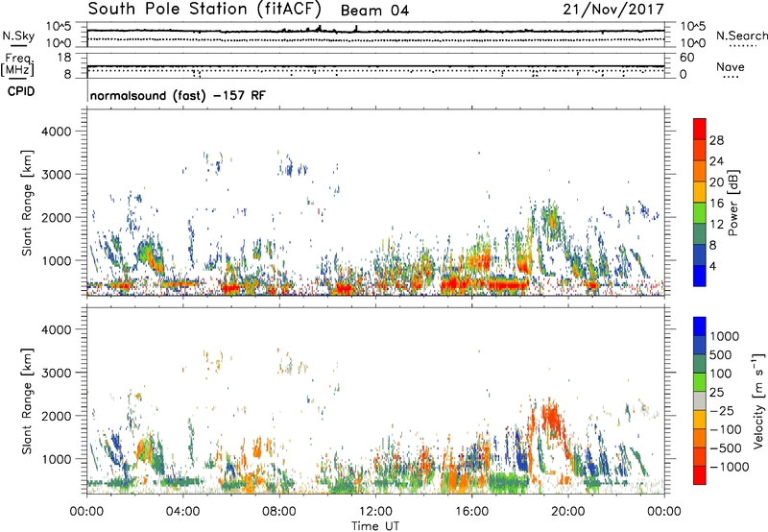Click the 'South Pole Station (fitACF)' title
Screen dimensions: 768x532
pyautogui.click(x=205, y=9)
